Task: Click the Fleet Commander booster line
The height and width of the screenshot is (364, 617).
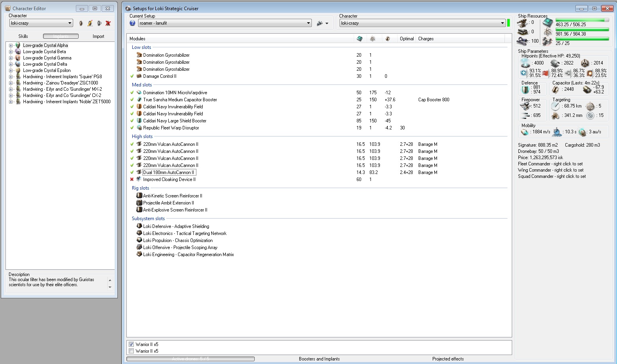Action: click(550, 164)
